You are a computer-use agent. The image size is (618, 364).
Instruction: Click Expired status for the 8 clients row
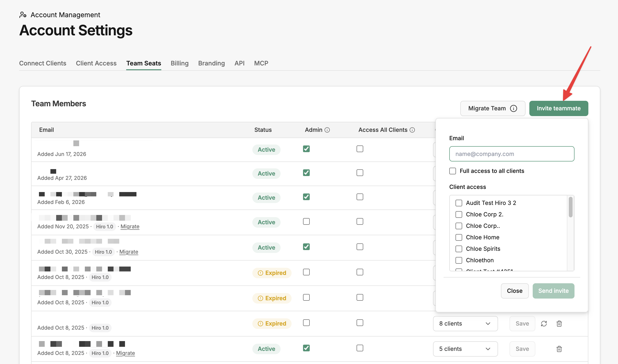click(272, 324)
